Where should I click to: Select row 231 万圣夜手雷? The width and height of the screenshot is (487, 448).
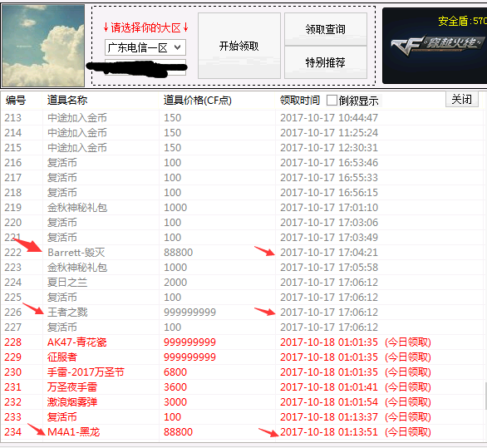[x=242, y=387]
